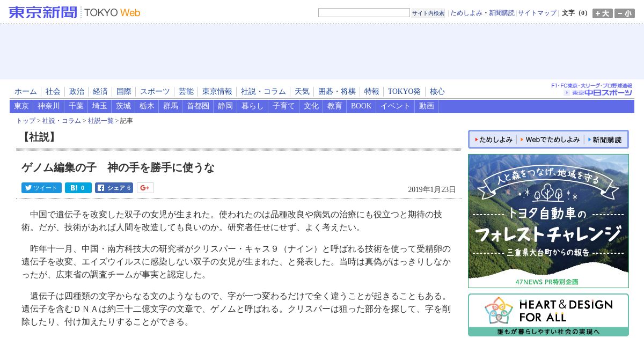Click the site search input field
Screen dimensions: 644x338
point(364,13)
